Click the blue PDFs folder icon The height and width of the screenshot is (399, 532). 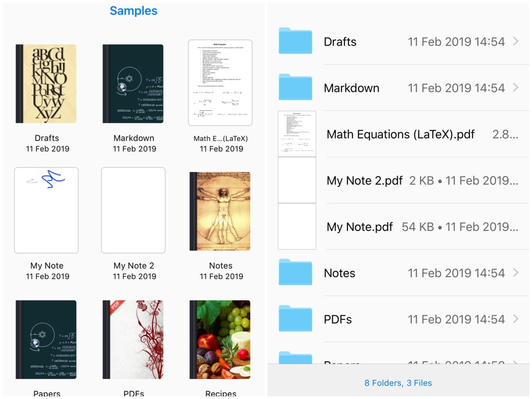[295, 319]
